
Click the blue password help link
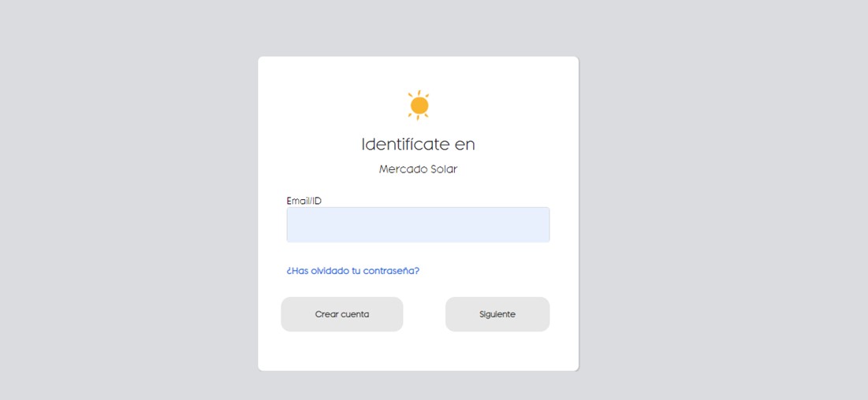point(352,271)
